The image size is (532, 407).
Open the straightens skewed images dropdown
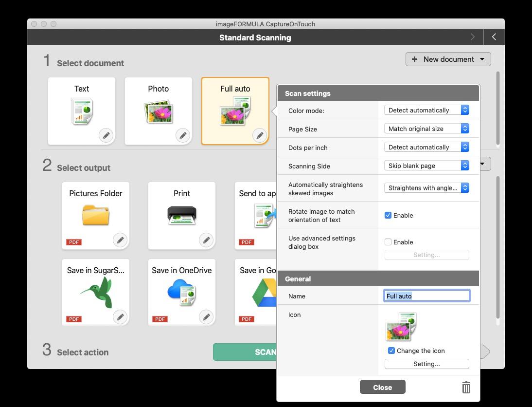click(x=426, y=188)
